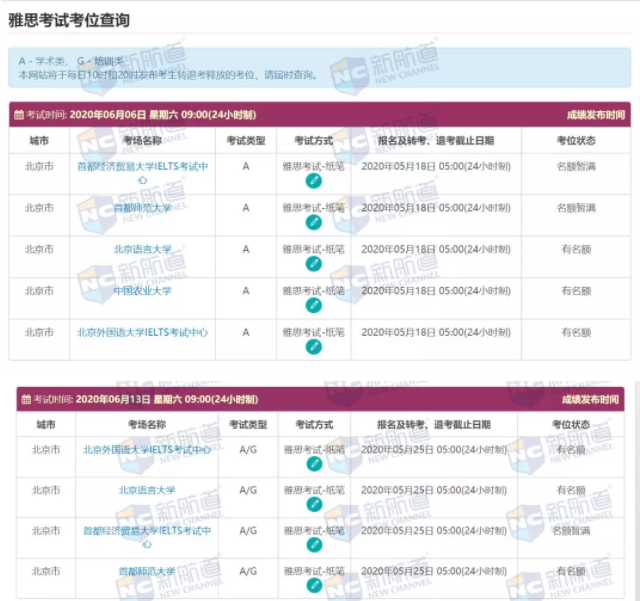640x601 pixels.
Task: Click A/G exam type in 首都师范大学 June 13 row
Action: click(x=248, y=571)
